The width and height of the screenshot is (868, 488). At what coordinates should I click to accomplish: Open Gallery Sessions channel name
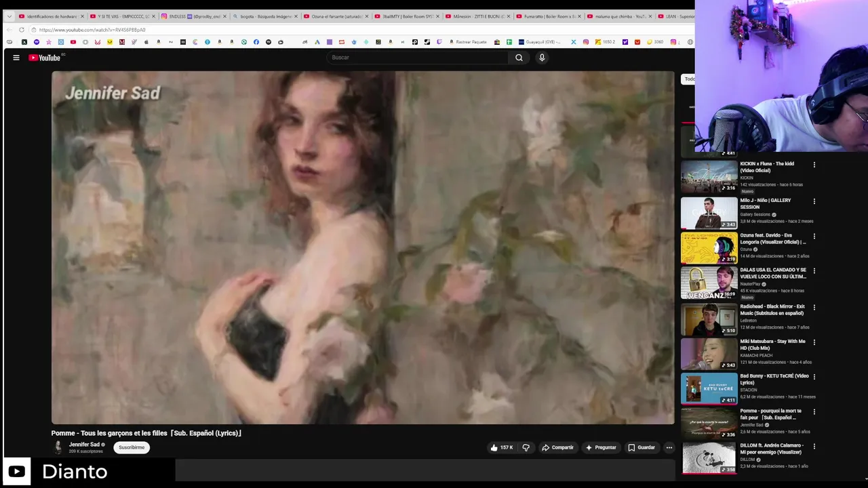pos(755,214)
